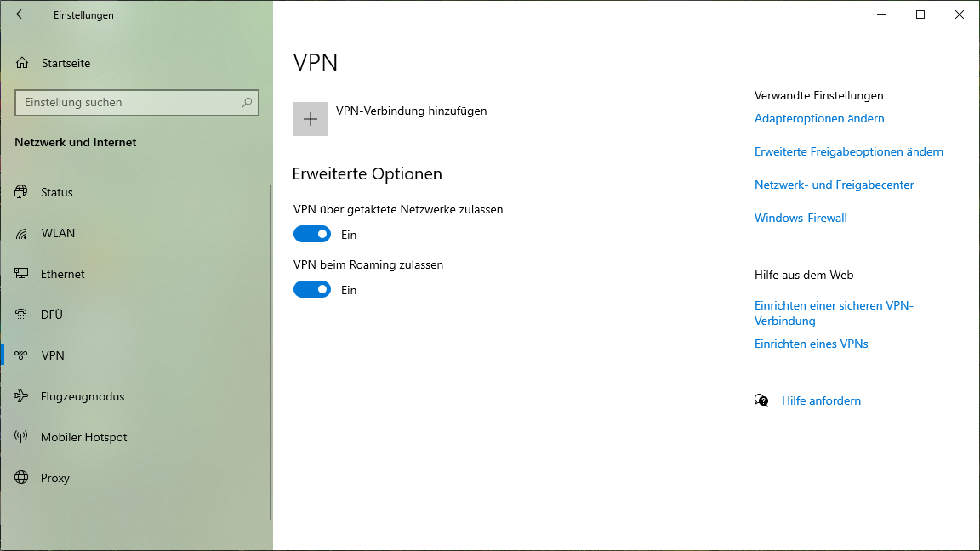Click the plus icon to add VPN
Image resolution: width=980 pixels, height=551 pixels.
pyautogui.click(x=311, y=119)
